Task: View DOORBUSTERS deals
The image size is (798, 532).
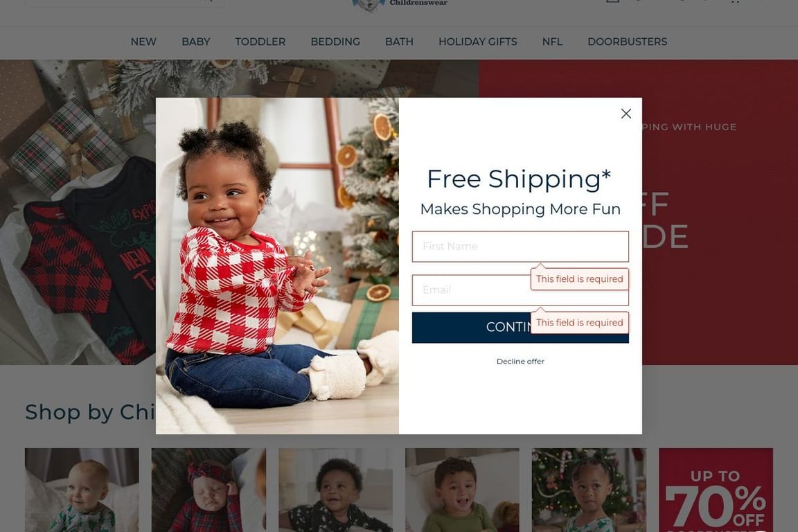Action: point(627,42)
